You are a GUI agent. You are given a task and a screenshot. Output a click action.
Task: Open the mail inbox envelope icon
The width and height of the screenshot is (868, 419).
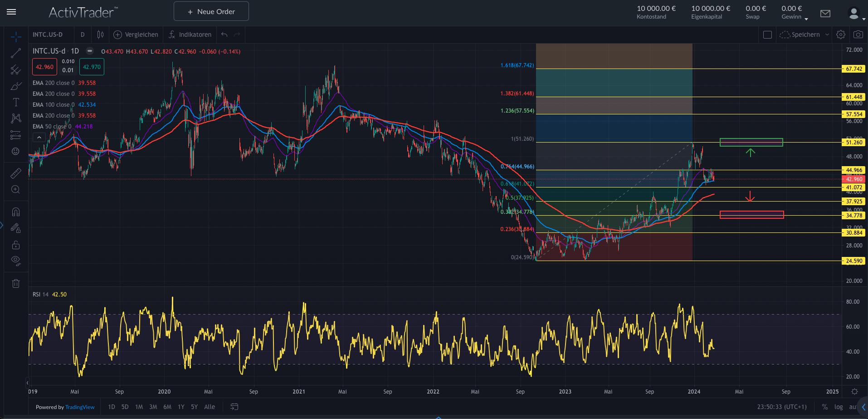tap(825, 14)
